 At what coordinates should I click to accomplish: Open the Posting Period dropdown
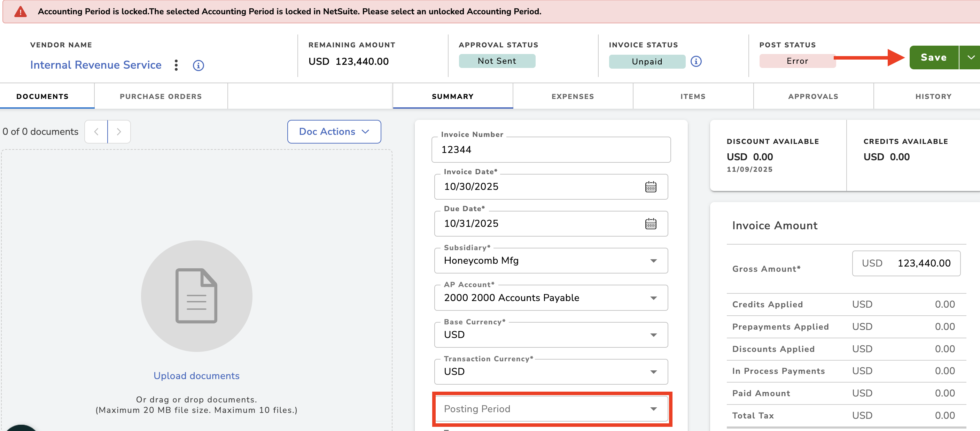coord(551,409)
